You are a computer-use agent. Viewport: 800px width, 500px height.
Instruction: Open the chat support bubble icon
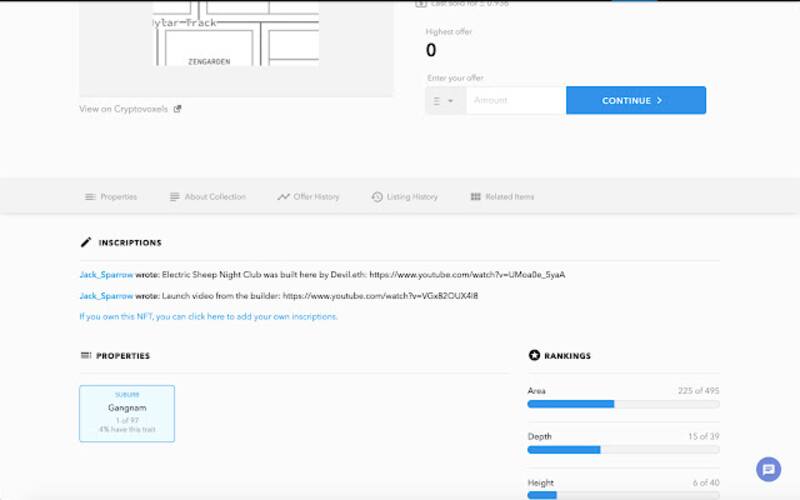[x=768, y=468]
